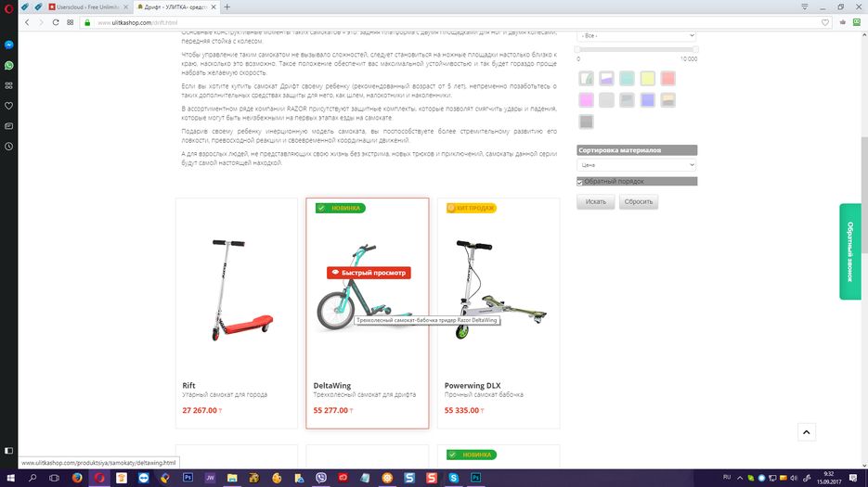
Task: Toggle sidebar panel button at the bottom left
Action: (x=9, y=451)
